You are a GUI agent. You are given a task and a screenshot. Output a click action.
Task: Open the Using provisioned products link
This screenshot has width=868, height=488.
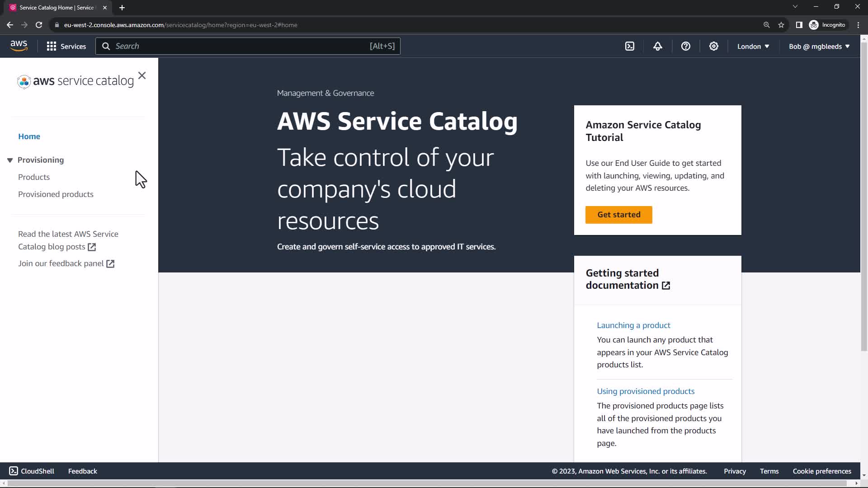[x=646, y=391]
